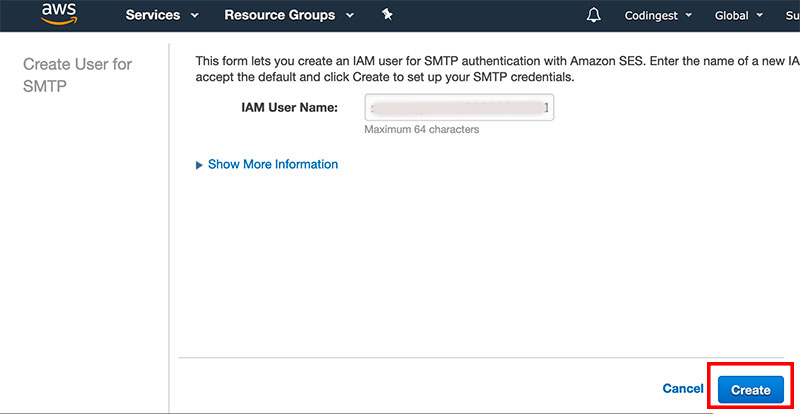Click the Resource Groups dropdown arrow
The image size is (800, 414).
pos(348,16)
